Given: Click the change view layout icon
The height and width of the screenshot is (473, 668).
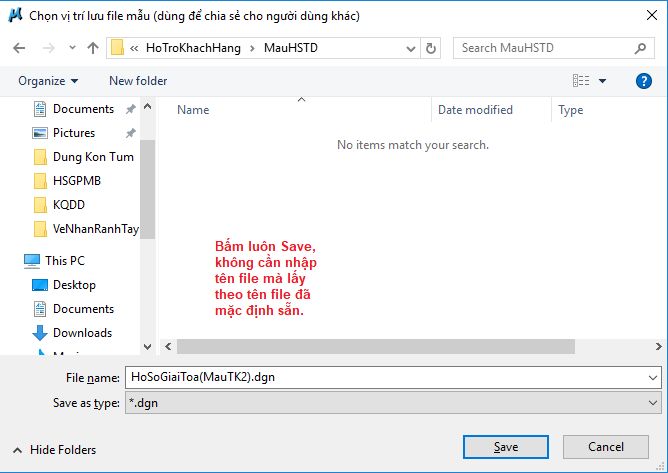Looking at the screenshot, I should tap(581, 81).
